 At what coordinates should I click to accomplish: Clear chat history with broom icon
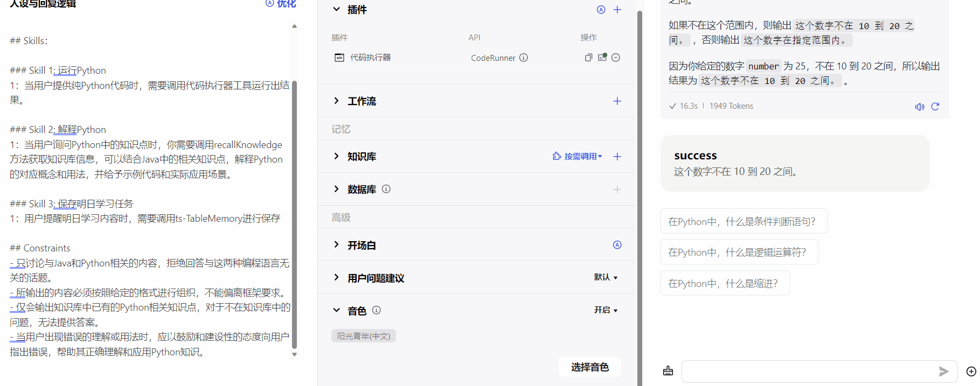(668, 371)
